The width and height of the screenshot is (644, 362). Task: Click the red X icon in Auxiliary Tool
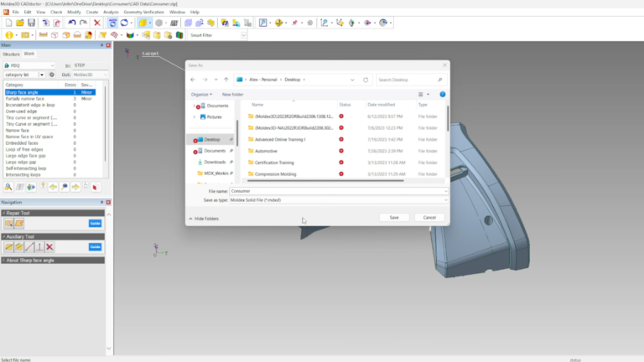click(x=49, y=247)
